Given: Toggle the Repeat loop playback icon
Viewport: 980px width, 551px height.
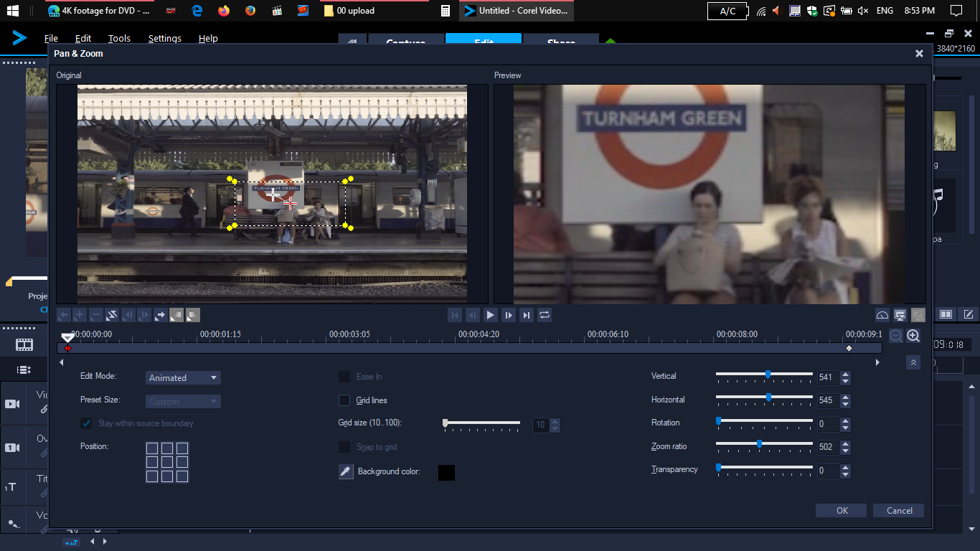Looking at the screenshot, I should [545, 315].
